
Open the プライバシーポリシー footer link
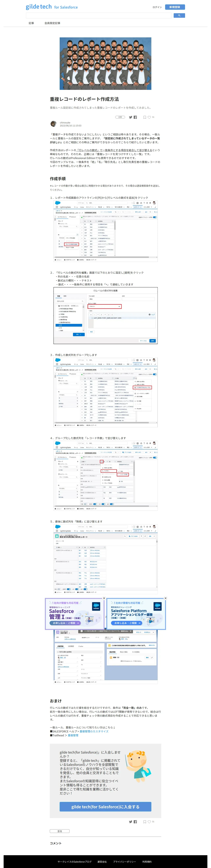click(x=125, y=862)
